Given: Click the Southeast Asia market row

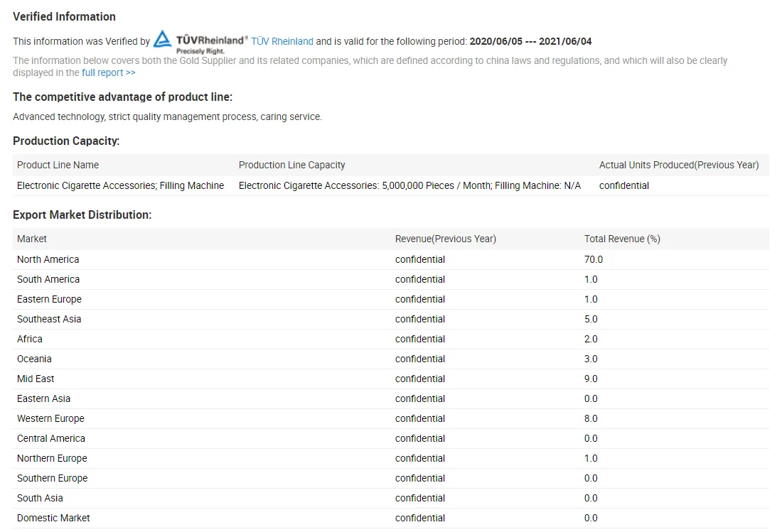Looking at the screenshot, I should (49, 319).
